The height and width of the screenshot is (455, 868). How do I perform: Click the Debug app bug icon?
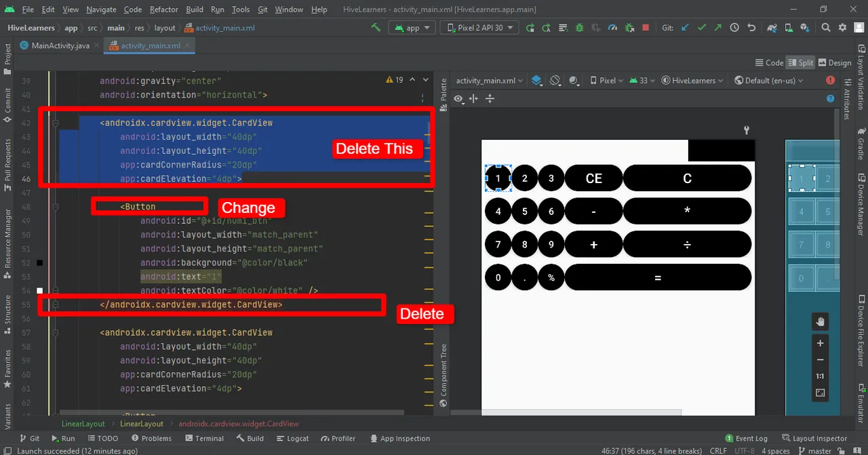pos(579,28)
